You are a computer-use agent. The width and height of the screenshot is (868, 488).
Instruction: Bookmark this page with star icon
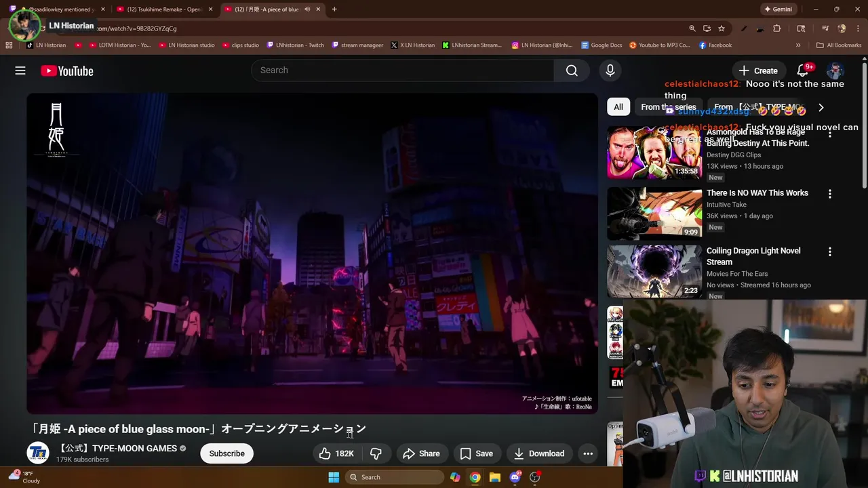pos(722,28)
